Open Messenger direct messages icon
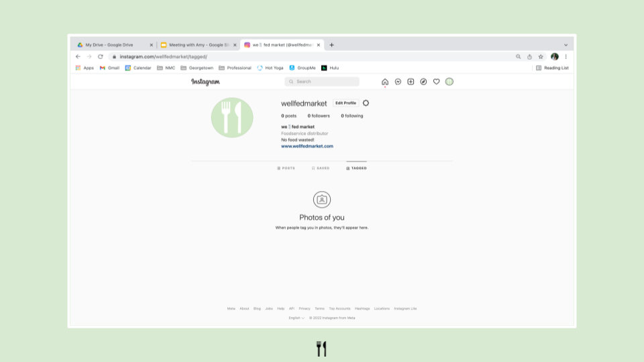644x362 pixels. (398, 82)
